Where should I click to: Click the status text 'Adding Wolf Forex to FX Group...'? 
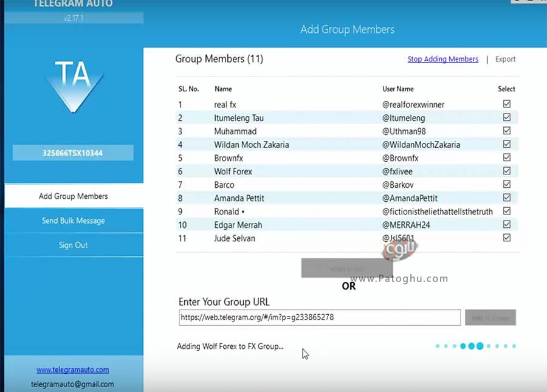click(x=230, y=346)
